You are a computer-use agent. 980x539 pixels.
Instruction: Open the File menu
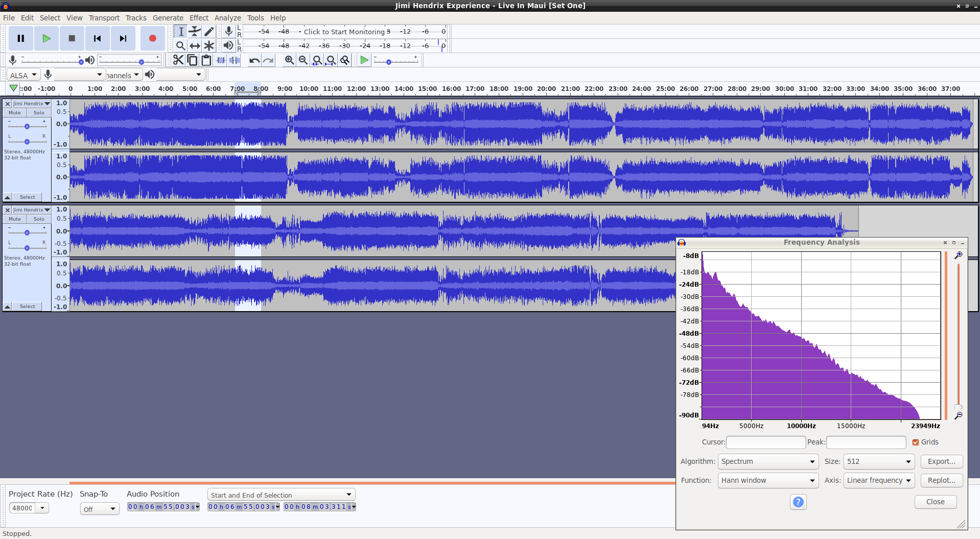pos(9,18)
